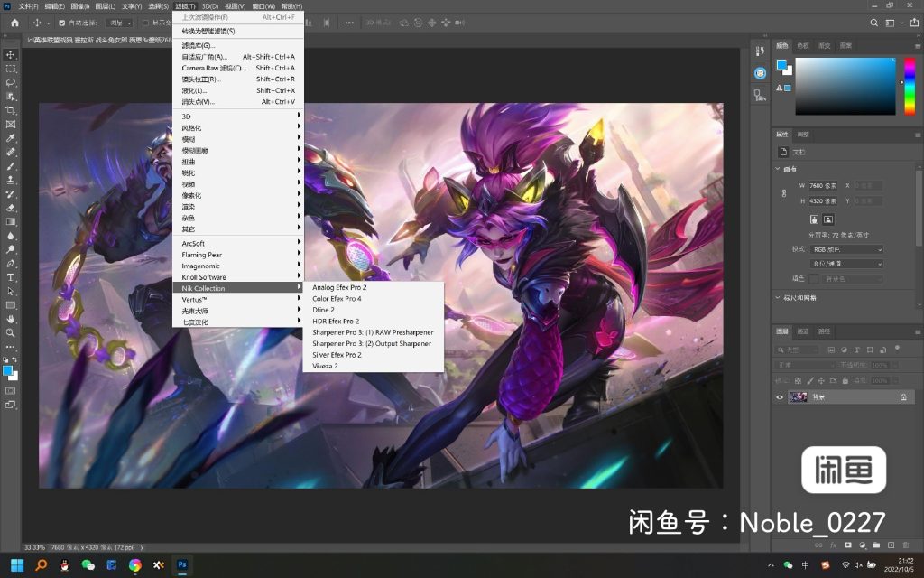Screen dimensions: 924x578
Task: Select the Frame tool
Action: (11, 125)
